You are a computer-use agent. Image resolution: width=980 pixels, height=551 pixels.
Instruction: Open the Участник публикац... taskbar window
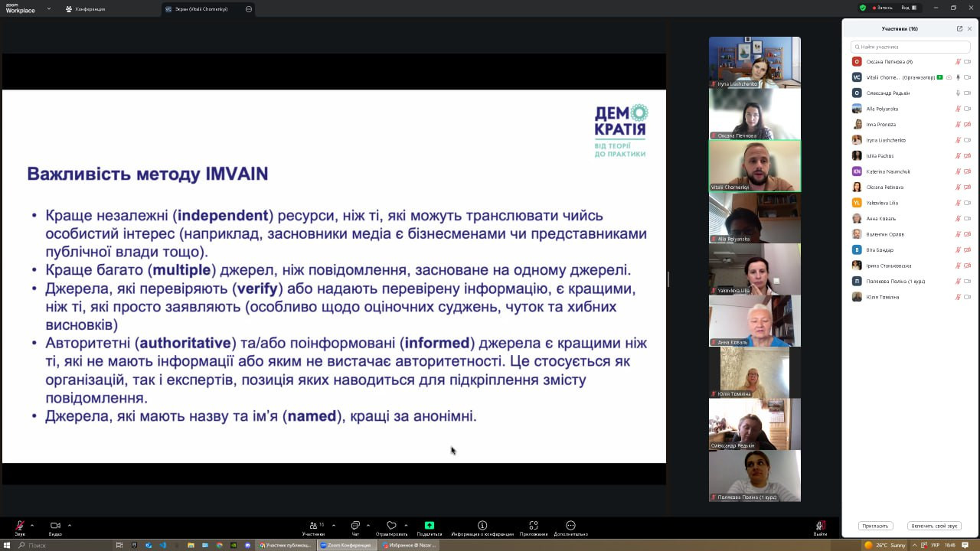285,545
